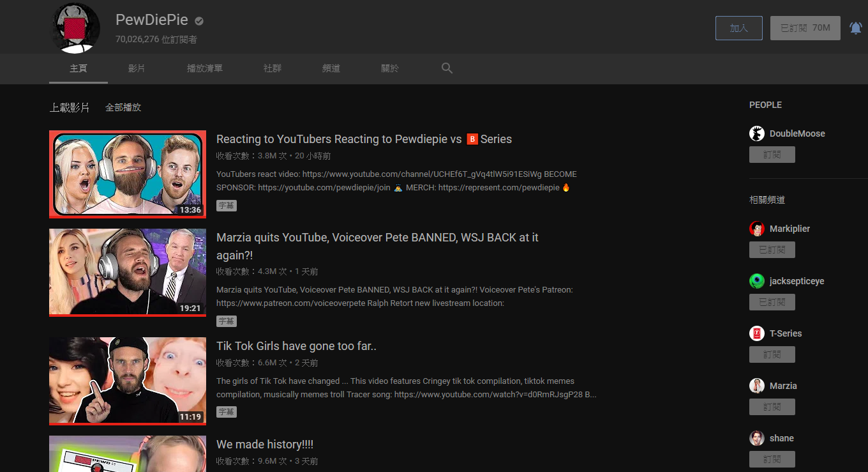Open the We made history video thumbnail
Viewport: 868px width, 472px height.
pyautogui.click(x=128, y=453)
